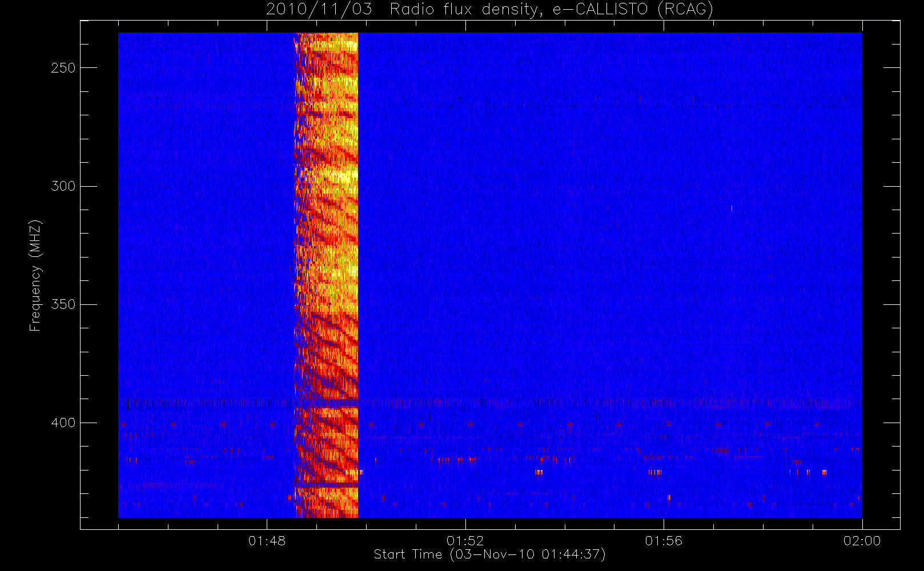Click the 02:00 time tick label
This screenshot has height=571, width=924.
[x=862, y=541]
